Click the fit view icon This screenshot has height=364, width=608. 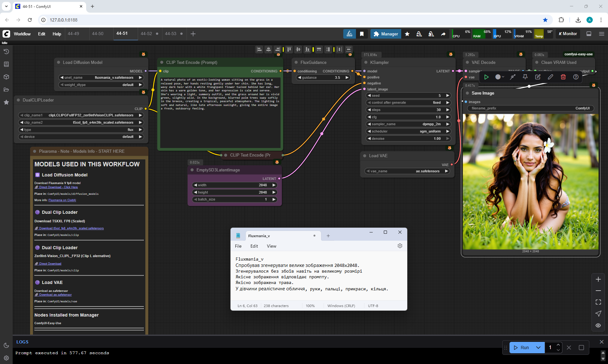(x=598, y=302)
